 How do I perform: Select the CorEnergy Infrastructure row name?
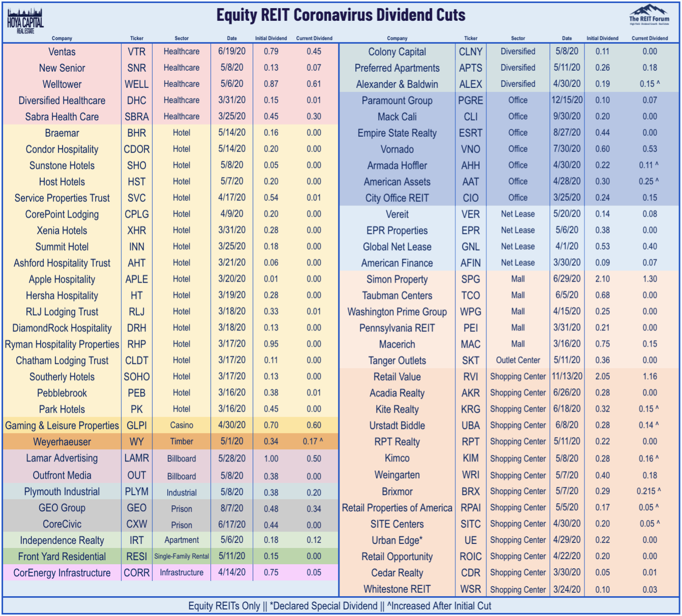click(62, 573)
